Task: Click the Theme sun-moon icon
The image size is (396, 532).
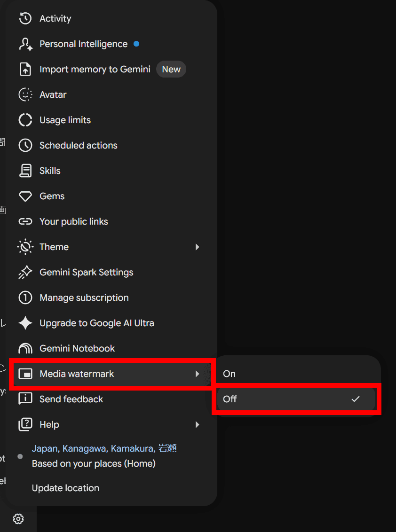Action: click(25, 247)
